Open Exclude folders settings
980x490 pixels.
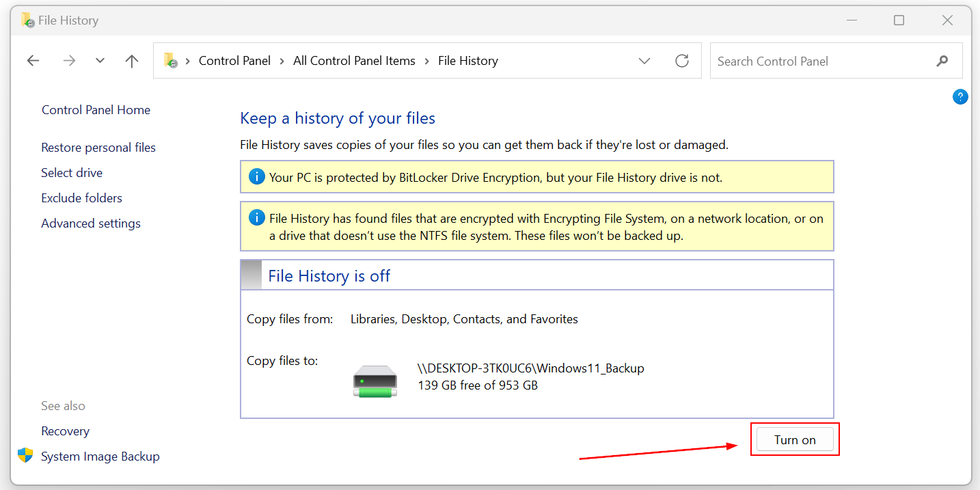pyautogui.click(x=81, y=198)
